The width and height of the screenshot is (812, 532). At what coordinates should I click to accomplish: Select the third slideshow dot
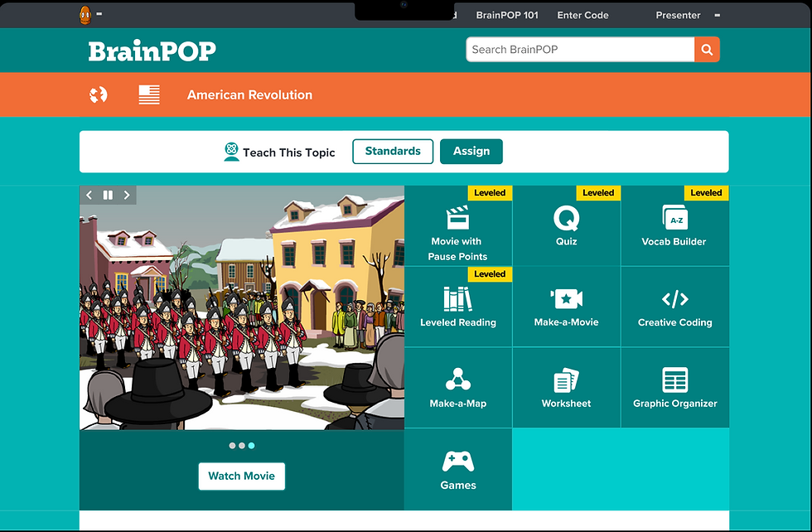coord(251,446)
